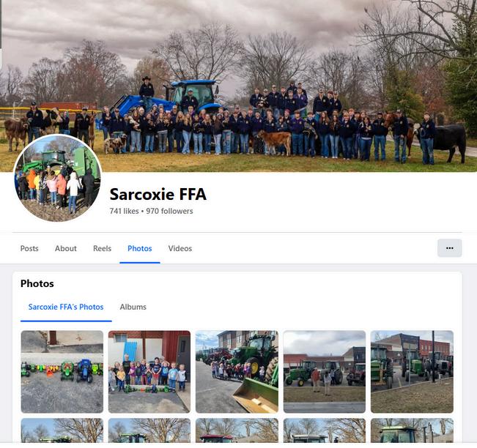Click the 970 followers count text
This screenshot has width=477, height=448.
coord(169,211)
